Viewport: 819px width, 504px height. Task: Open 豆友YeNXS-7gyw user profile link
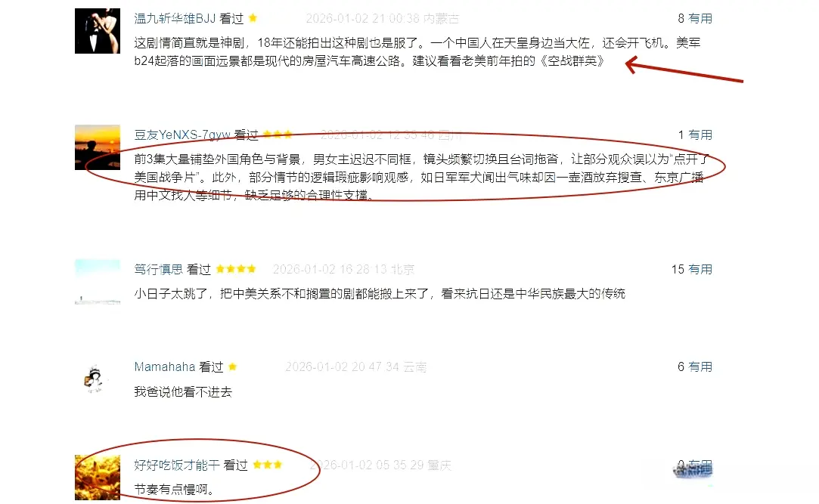(x=182, y=135)
